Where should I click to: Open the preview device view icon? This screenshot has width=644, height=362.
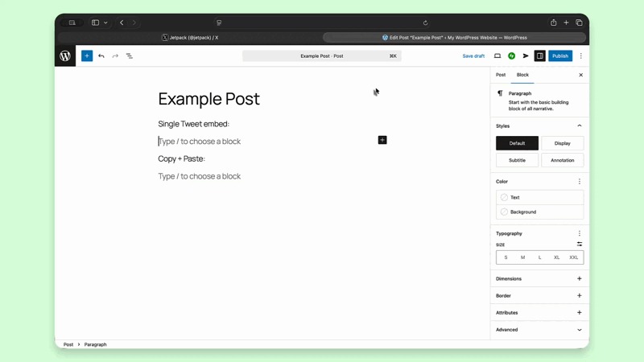pyautogui.click(x=497, y=56)
